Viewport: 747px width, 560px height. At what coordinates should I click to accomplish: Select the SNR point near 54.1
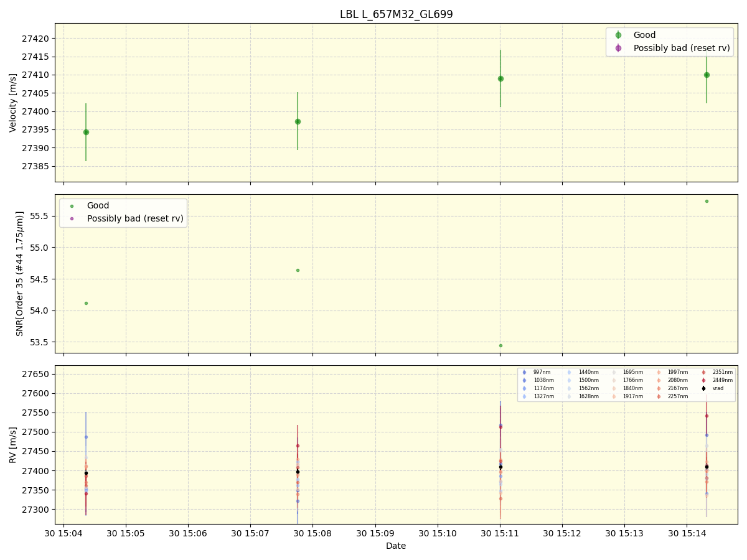[86, 303]
